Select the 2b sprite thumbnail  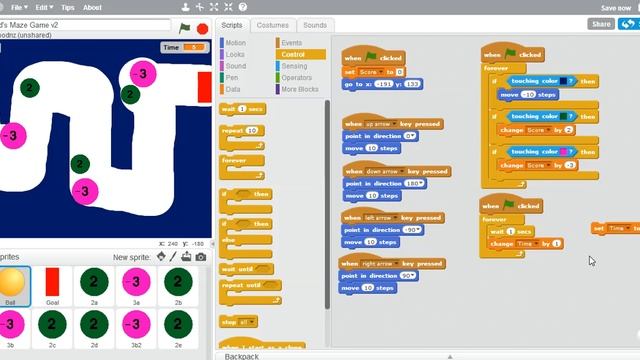pos(178,286)
